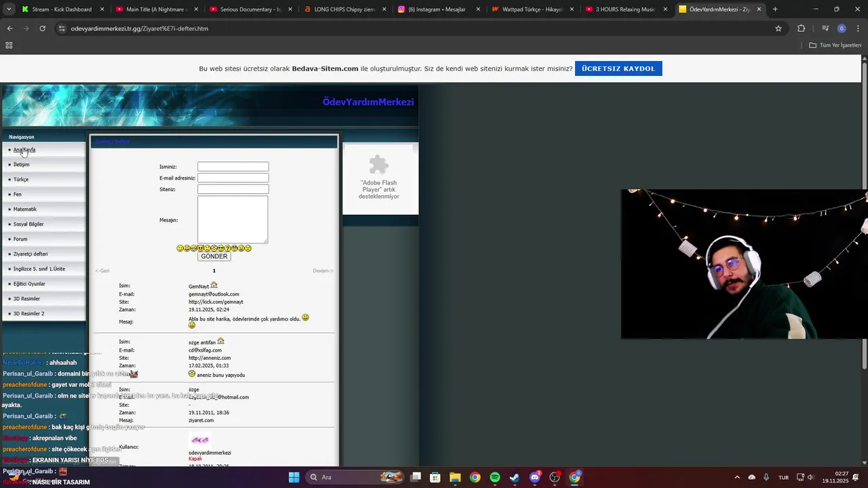Close the Instagram Mesajlar tab

pyautogui.click(x=478, y=9)
